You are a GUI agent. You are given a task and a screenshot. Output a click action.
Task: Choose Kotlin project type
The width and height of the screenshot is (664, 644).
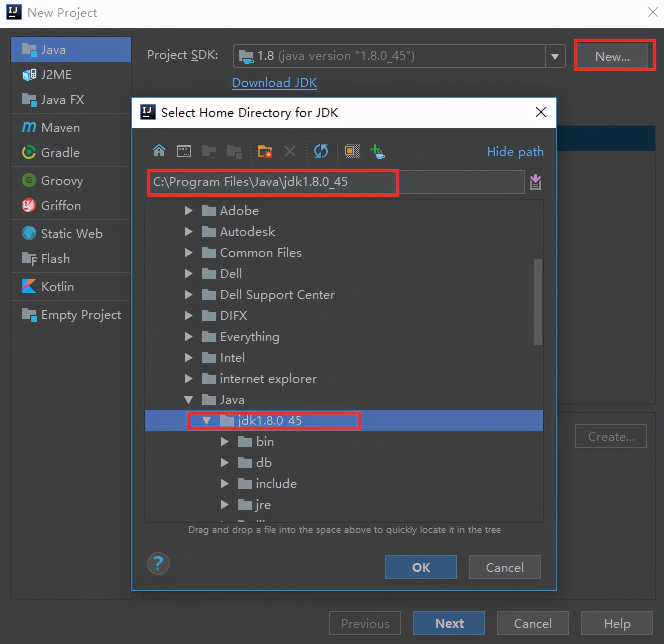click(71, 286)
